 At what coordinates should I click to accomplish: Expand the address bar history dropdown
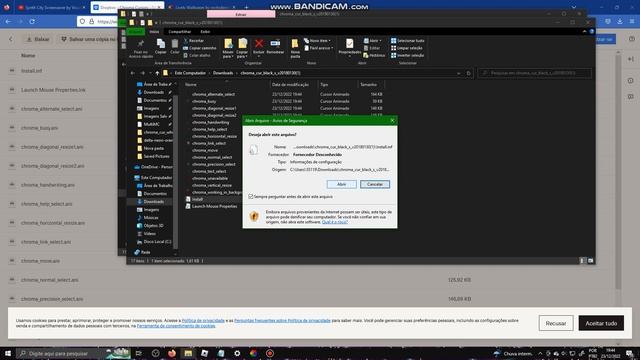[459, 73]
